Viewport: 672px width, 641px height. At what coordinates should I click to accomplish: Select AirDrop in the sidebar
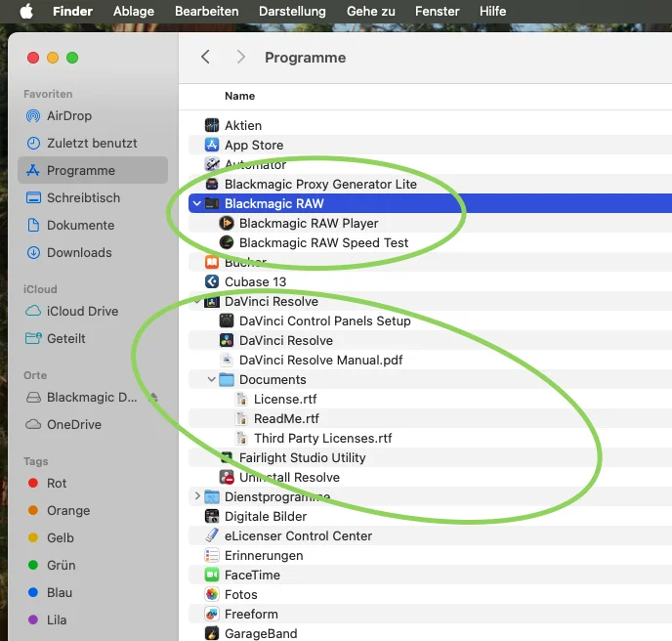tap(93, 115)
